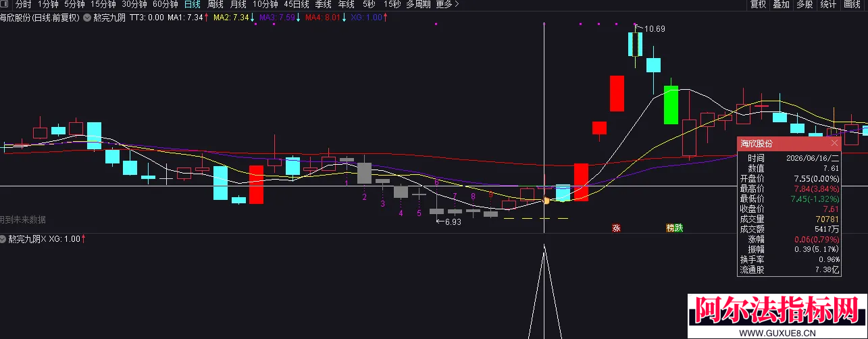The height and width of the screenshot is (339, 868).
Task: Click the 榜跌 marker under chart
Action: click(x=674, y=228)
